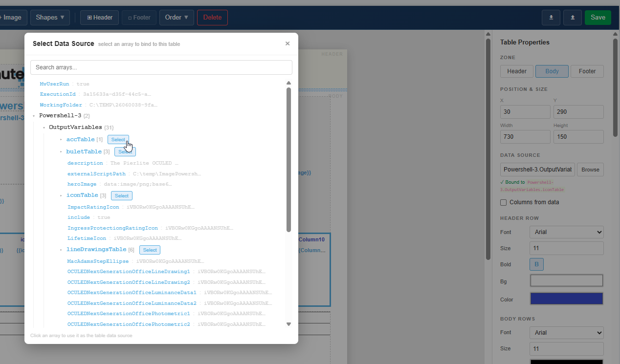Click the IngressProtectiongRatingIcon row
Screen dimensions: 620x364
[x=150, y=228]
